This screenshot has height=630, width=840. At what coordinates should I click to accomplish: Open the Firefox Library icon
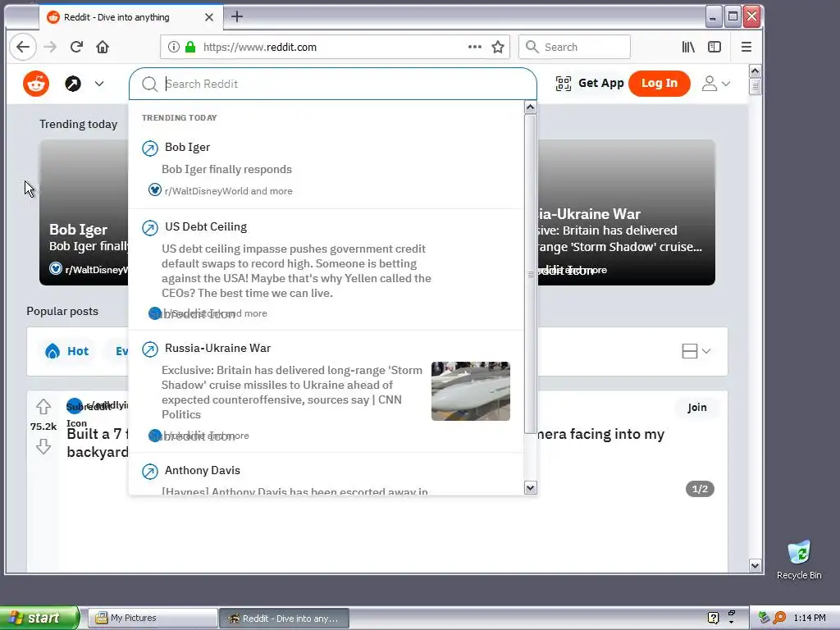[688, 47]
